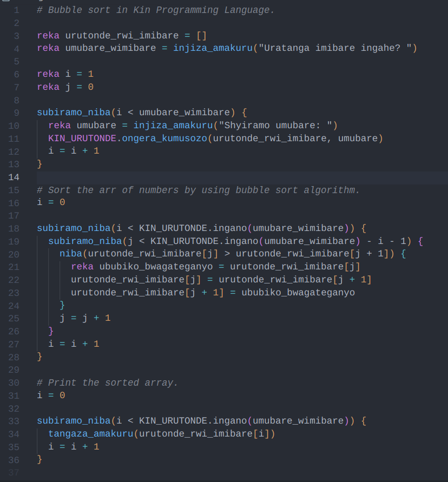Click injiza_amakuru call on line 4
The width and height of the screenshot is (448, 482).
coord(213,48)
